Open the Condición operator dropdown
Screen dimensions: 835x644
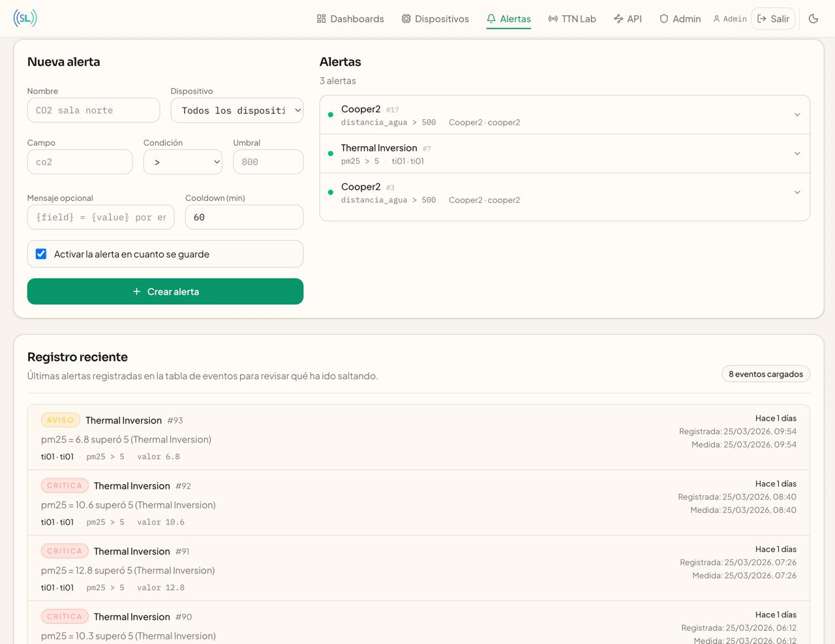coord(183,162)
